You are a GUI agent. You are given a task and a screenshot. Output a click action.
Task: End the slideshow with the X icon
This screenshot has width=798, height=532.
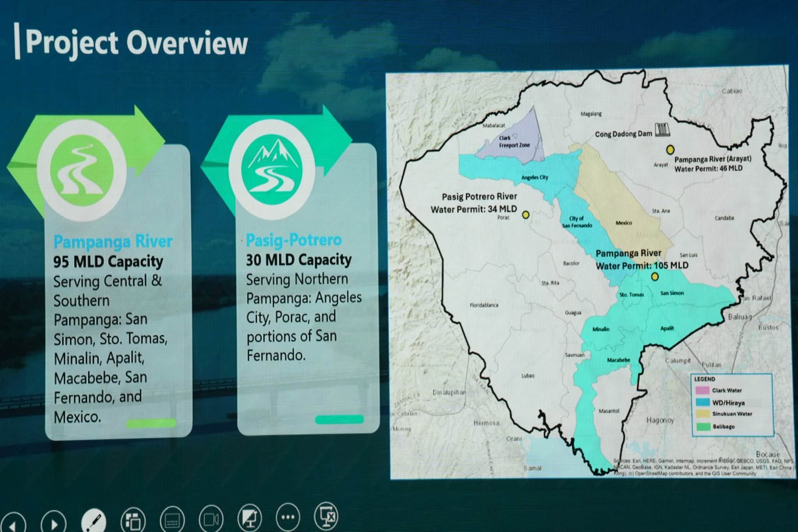(x=326, y=516)
